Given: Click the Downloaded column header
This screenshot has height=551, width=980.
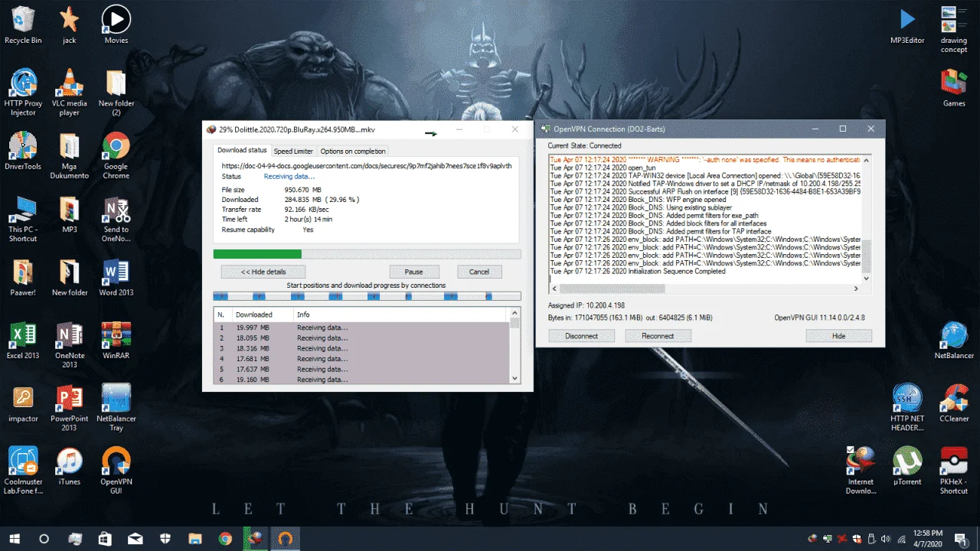Looking at the screenshot, I should pyautogui.click(x=262, y=315).
